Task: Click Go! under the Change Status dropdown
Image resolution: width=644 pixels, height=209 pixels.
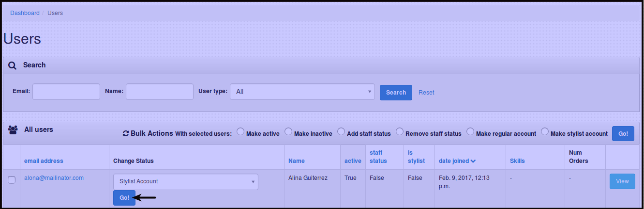Action: pyautogui.click(x=124, y=198)
